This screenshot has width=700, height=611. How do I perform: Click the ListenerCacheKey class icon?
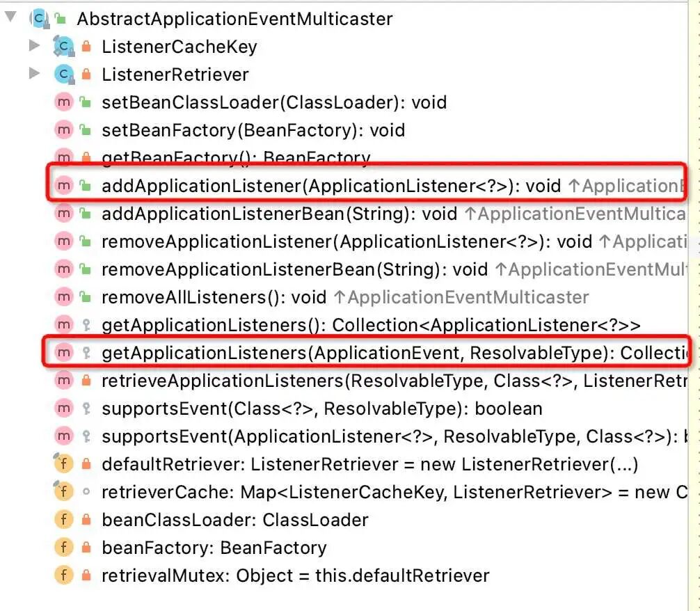click(64, 47)
